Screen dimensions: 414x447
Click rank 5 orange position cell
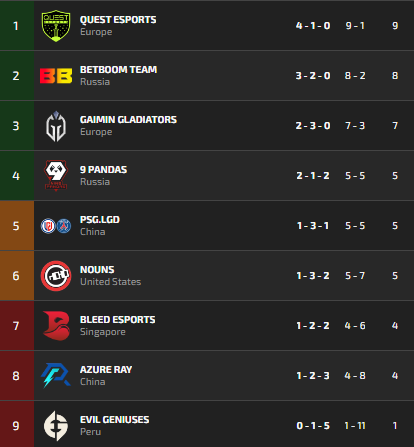point(17,226)
